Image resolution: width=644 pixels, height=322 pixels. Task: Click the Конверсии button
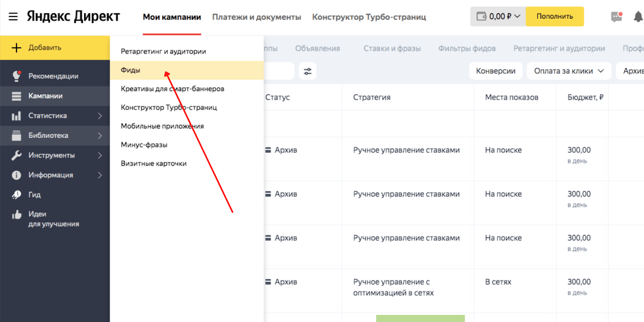(x=495, y=71)
